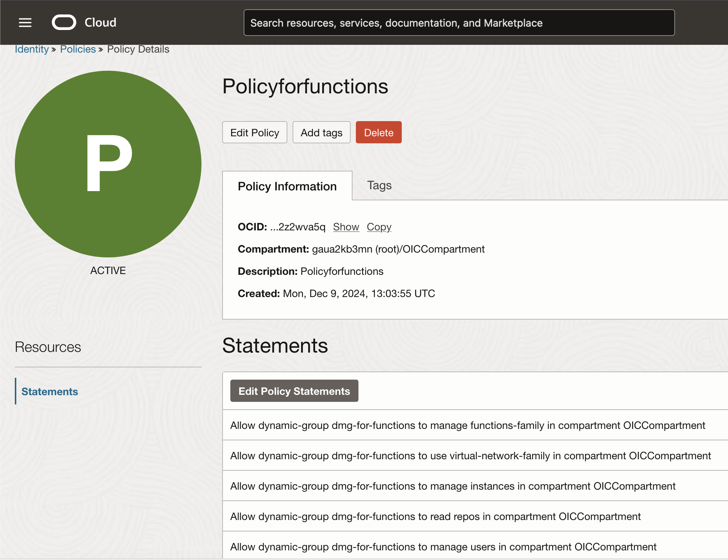Select the manage functions-family statement row
Viewport: 728px width, 560px height.
[467, 425]
